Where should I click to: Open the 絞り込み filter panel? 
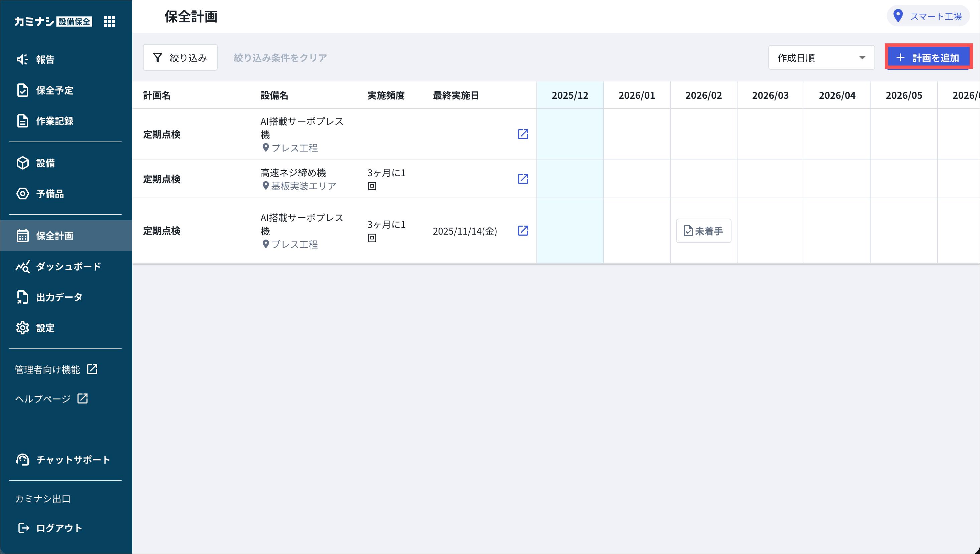pyautogui.click(x=180, y=58)
